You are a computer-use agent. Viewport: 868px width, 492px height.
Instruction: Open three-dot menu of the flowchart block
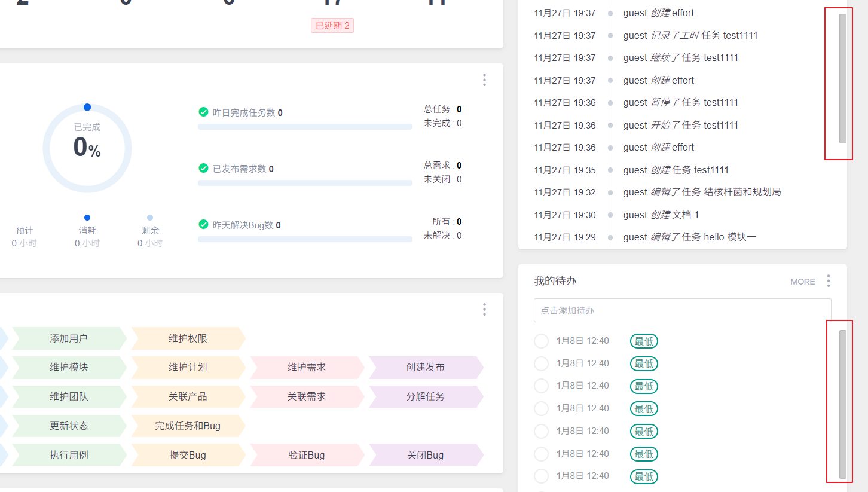(484, 310)
